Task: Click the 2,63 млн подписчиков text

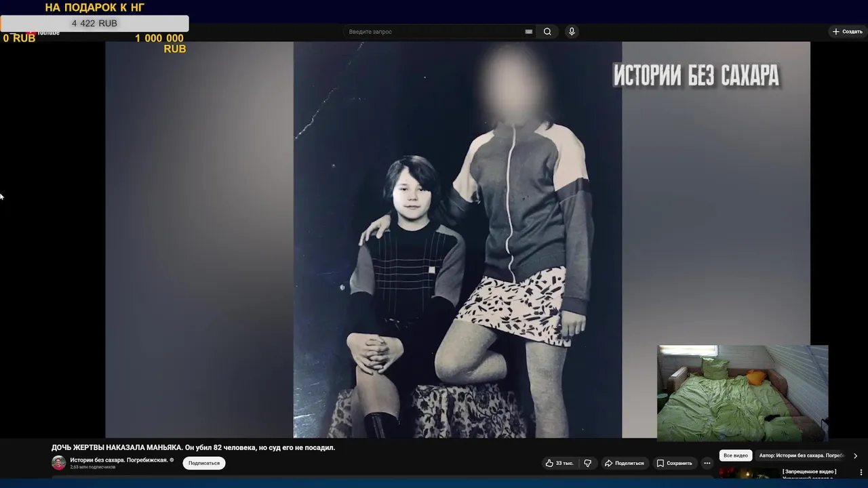Action: click(93, 467)
